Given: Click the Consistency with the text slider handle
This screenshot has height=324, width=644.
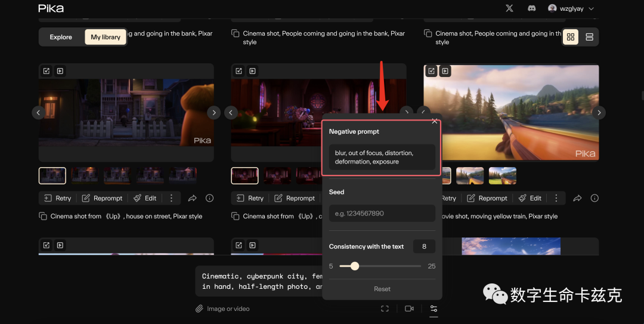Looking at the screenshot, I should [x=355, y=266].
